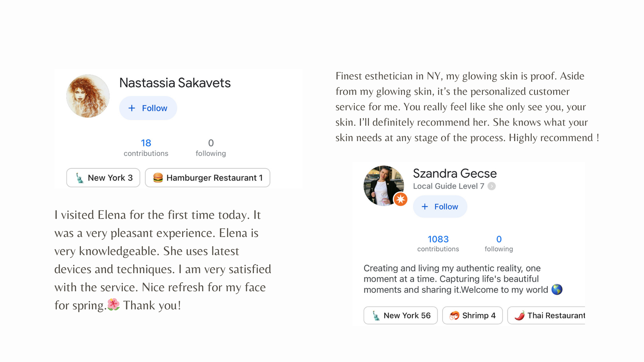
Task: View Nastassia's 0 following count
Action: [x=211, y=147]
